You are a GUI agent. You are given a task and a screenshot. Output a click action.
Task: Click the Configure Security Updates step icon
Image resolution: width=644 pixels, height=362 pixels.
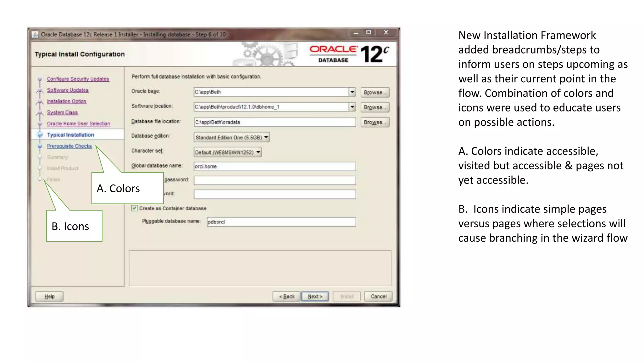coord(40,79)
